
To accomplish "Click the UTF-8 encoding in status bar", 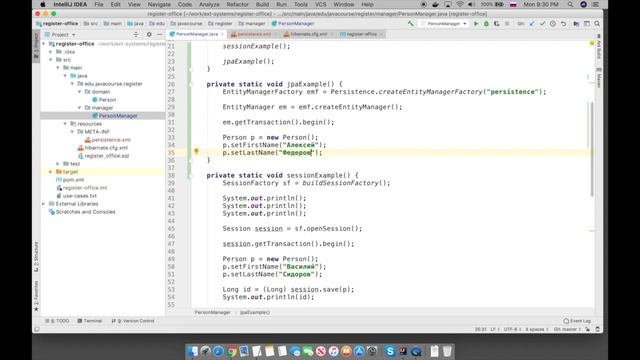I will click(x=512, y=329).
